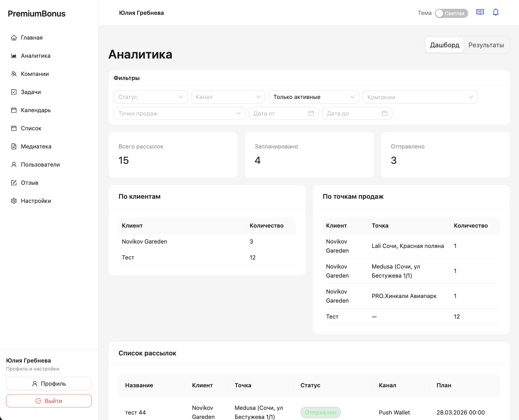Expand the Статус filter dropdown
The width and height of the screenshot is (519, 420).
tap(150, 97)
